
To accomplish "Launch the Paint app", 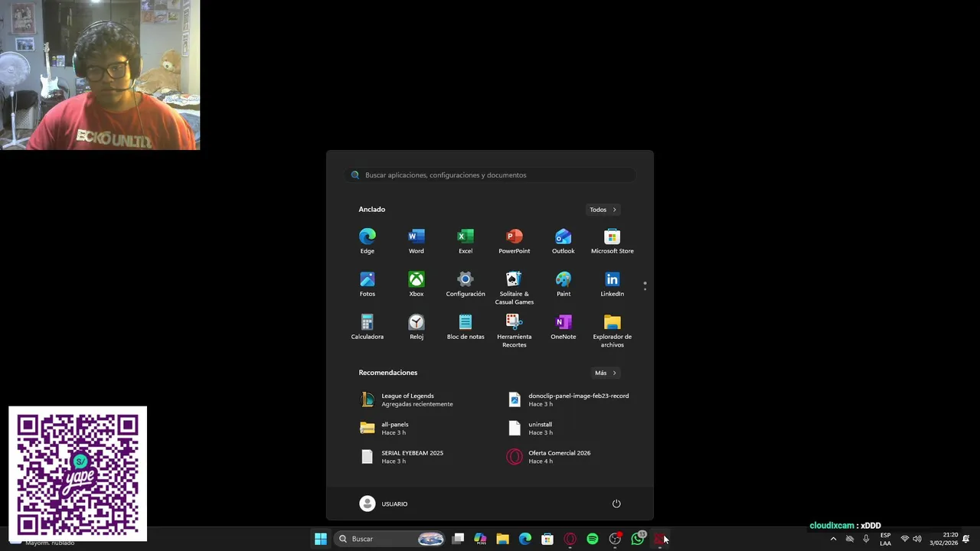I will click(x=563, y=284).
